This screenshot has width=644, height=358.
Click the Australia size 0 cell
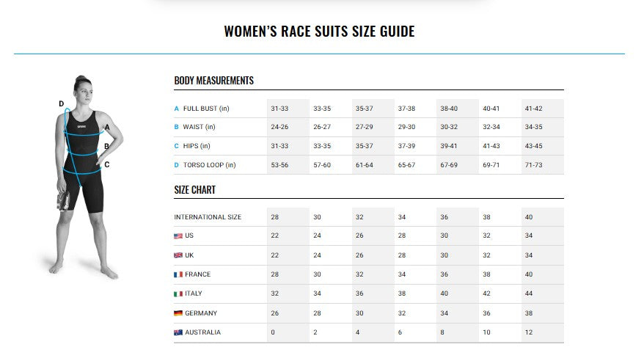(273, 332)
